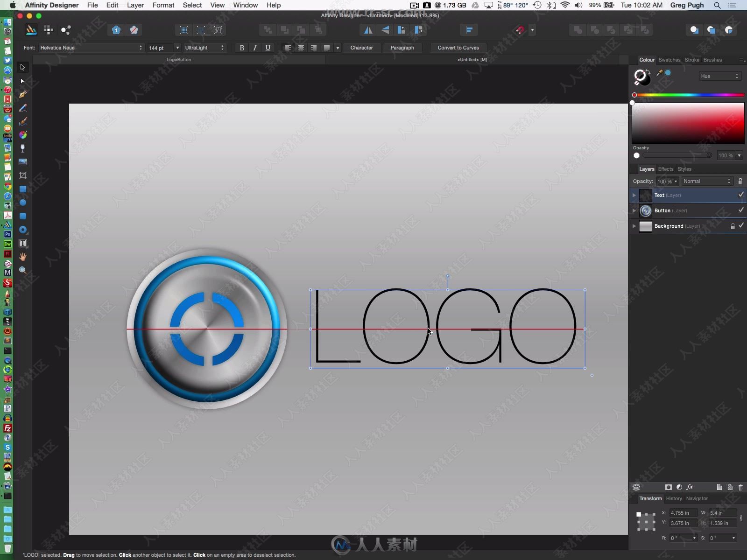Select the View (hand) tool
Screen dimensions: 747x560
(22, 257)
